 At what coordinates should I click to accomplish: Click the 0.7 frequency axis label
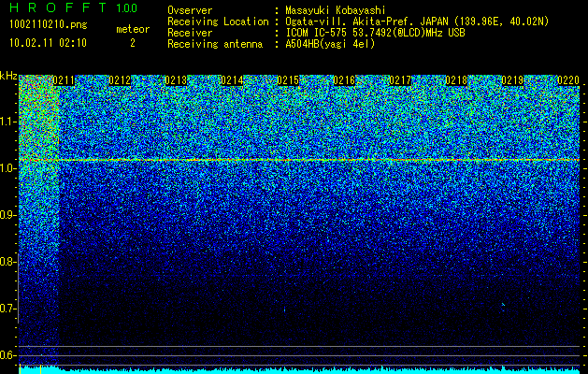point(7,309)
